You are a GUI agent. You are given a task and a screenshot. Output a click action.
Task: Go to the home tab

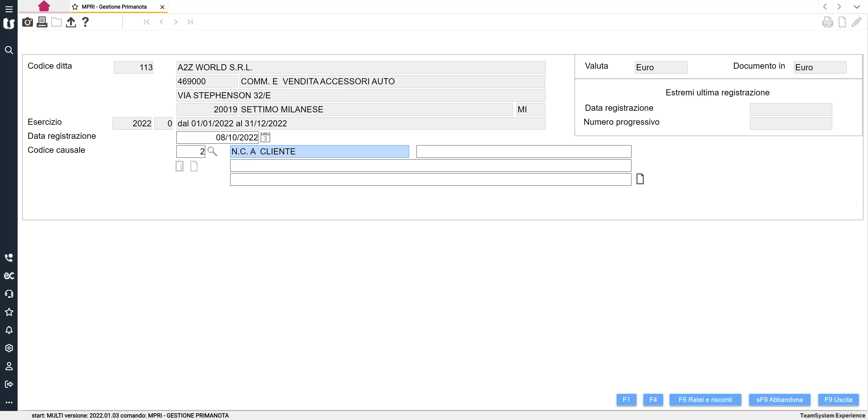click(x=44, y=6)
